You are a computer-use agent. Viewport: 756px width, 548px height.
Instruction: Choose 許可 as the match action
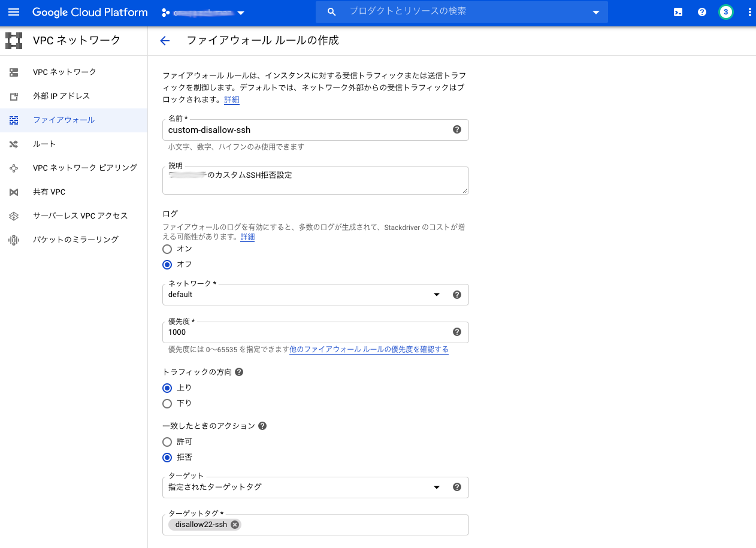(167, 442)
